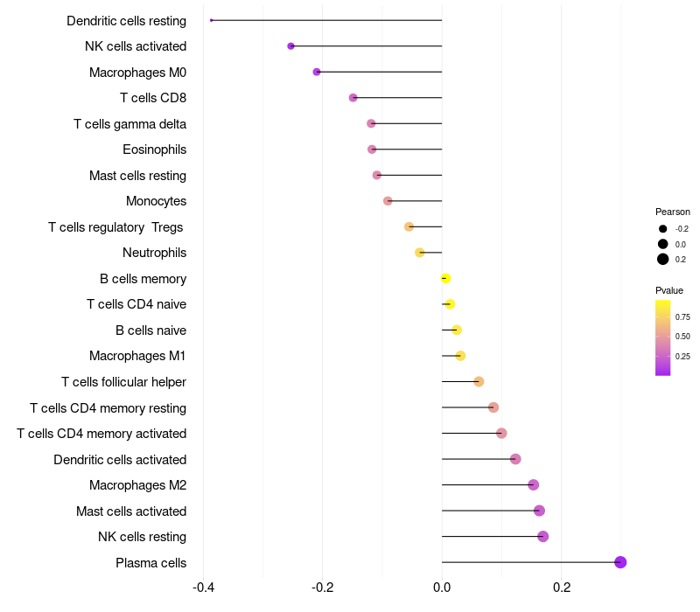Select the T cells regulatory Tregs dot

[x=409, y=226]
